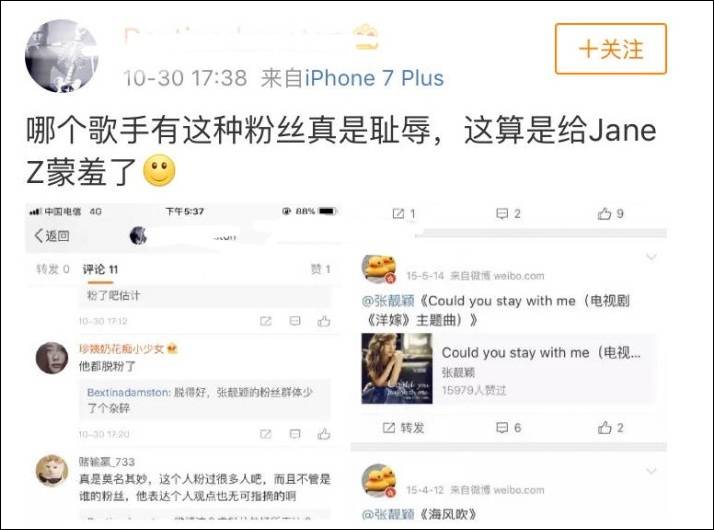Like the 10-30 17:12 comment

click(324, 321)
